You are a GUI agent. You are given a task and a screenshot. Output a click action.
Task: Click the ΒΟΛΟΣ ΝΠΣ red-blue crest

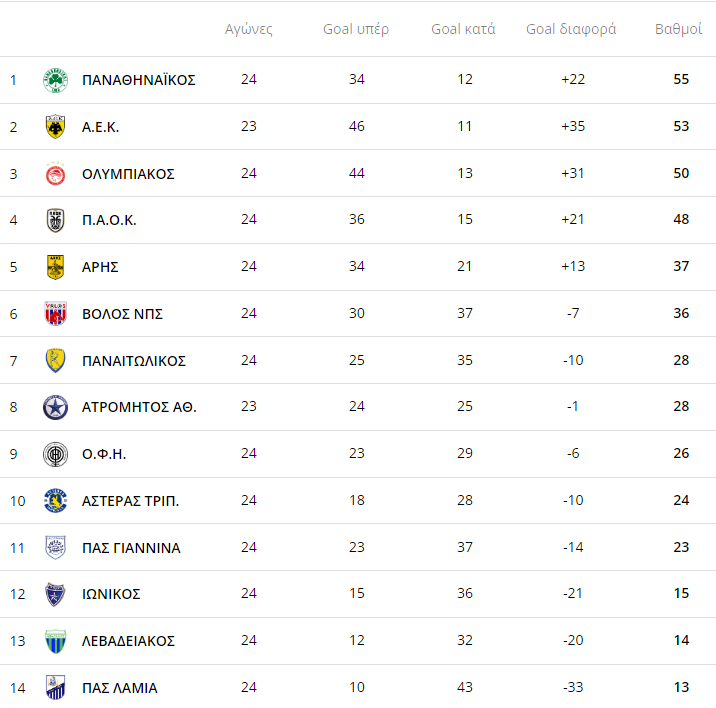pos(55,313)
